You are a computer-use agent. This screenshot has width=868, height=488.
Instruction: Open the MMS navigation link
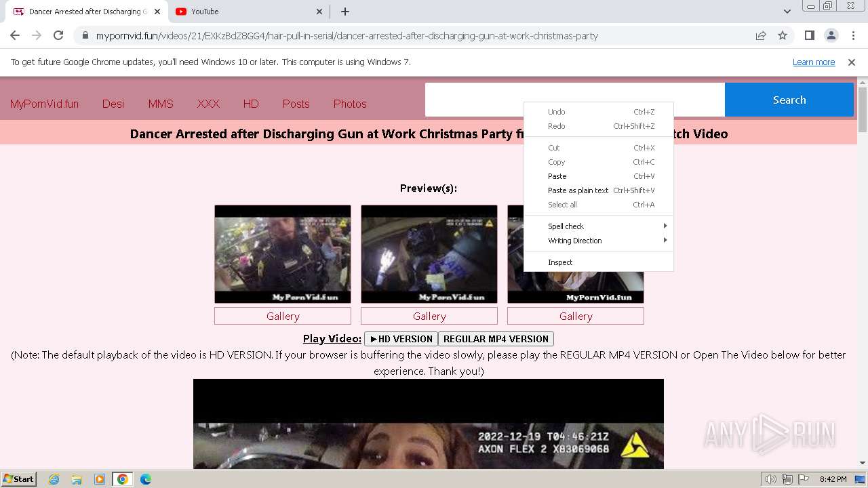[161, 104]
